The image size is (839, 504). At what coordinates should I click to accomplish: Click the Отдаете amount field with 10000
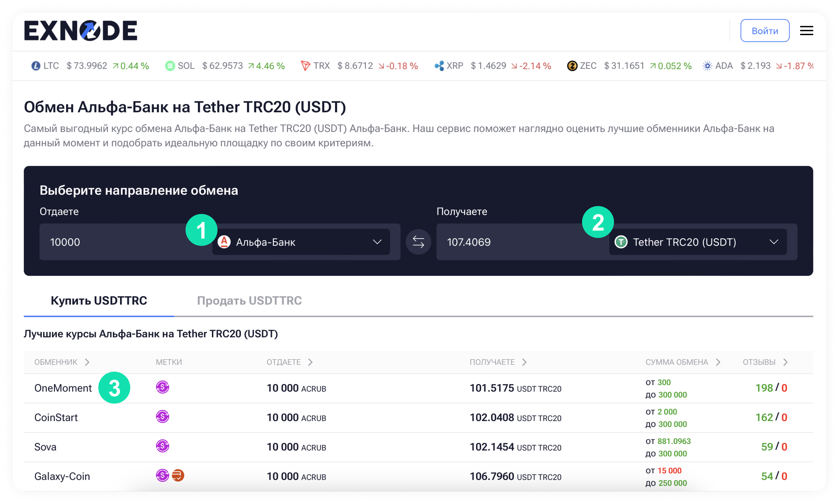pos(126,242)
